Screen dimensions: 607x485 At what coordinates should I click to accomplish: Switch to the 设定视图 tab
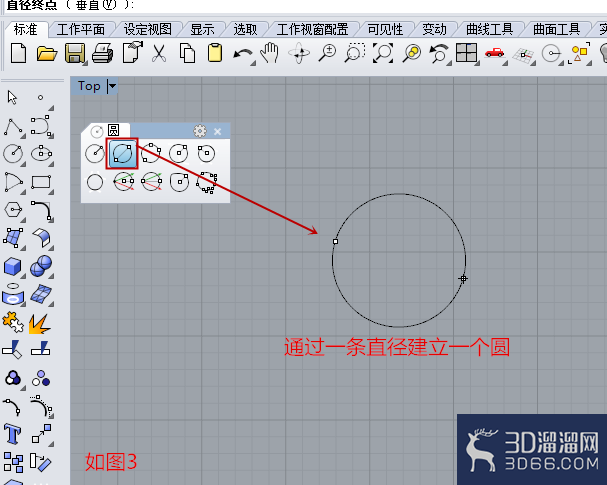point(147,29)
